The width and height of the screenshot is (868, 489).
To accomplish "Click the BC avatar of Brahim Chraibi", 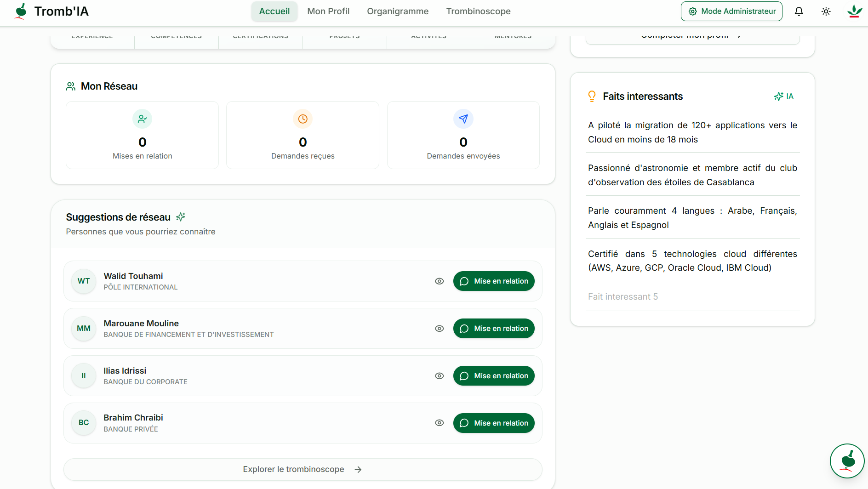I will click(84, 423).
